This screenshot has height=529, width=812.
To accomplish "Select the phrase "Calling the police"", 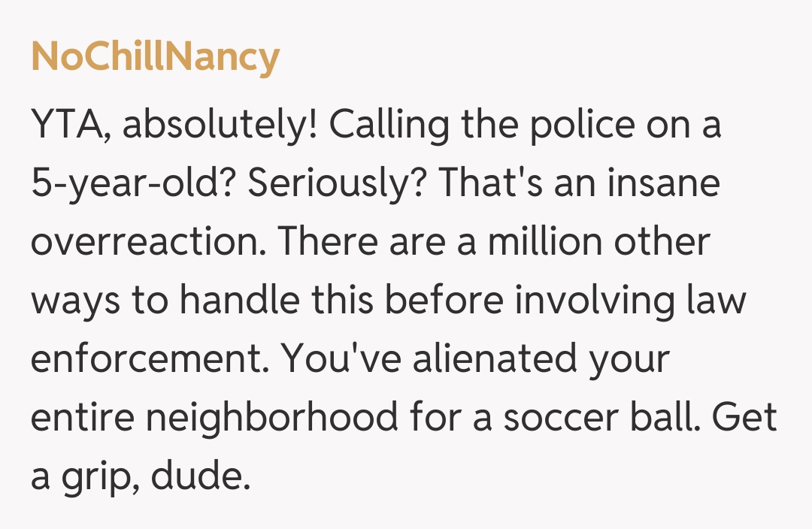I will point(481,125).
